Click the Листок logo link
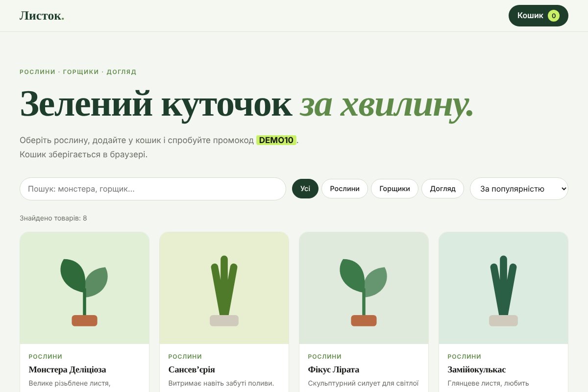This screenshot has width=588, height=392. (x=42, y=16)
